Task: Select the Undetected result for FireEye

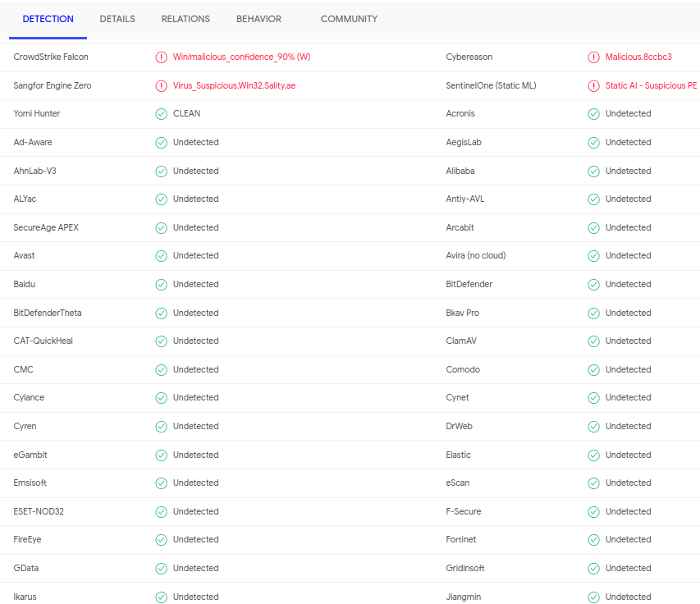Action: 196,539
